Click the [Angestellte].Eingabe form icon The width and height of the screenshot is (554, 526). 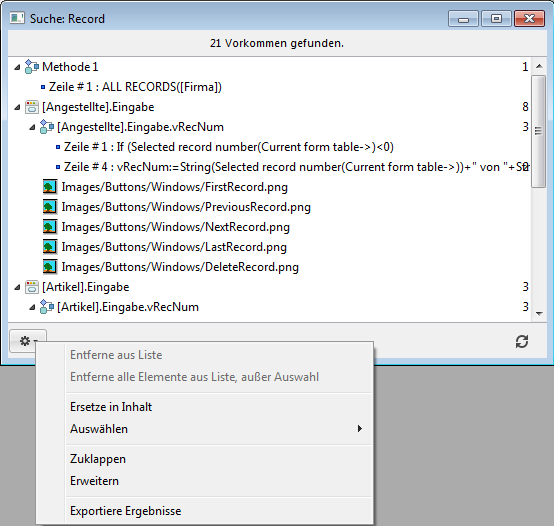(x=32, y=107)
